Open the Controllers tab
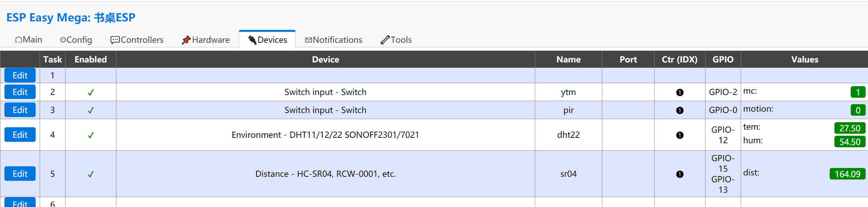Viewport: 868px width, 207px height. 137,40
